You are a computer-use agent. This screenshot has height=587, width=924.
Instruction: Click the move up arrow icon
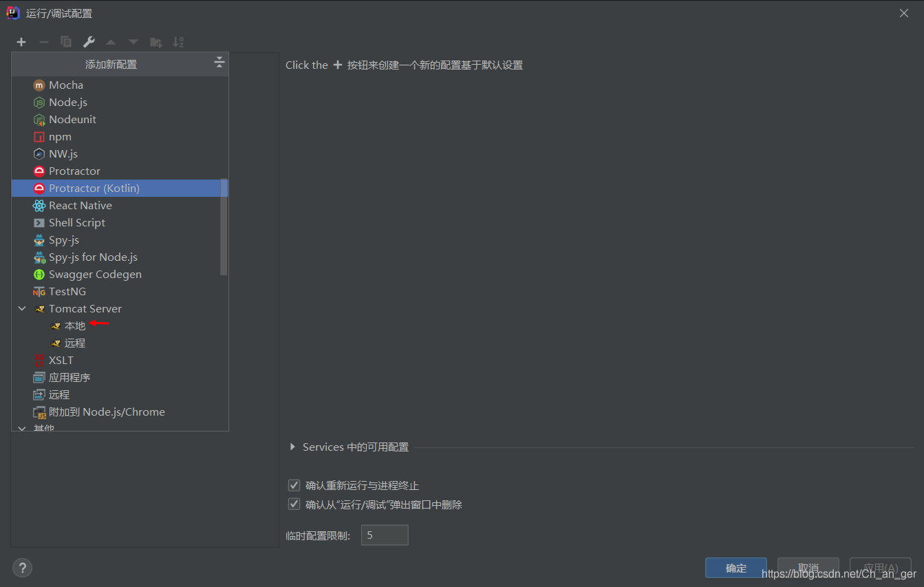[x=111, y=42]
